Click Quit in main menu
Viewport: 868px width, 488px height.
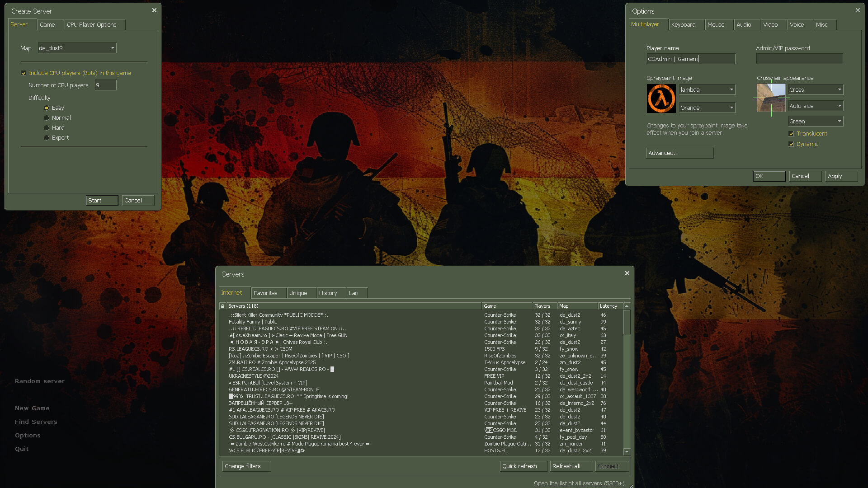point(22,449)
